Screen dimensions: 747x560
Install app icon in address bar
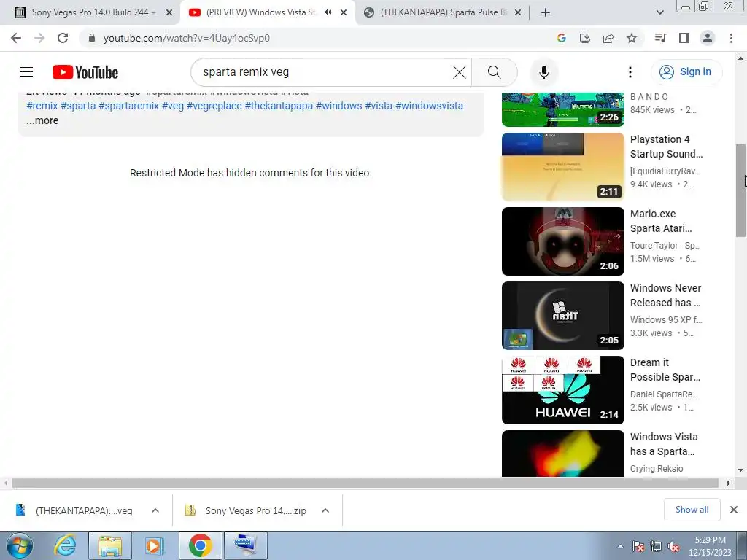[584, 38]
